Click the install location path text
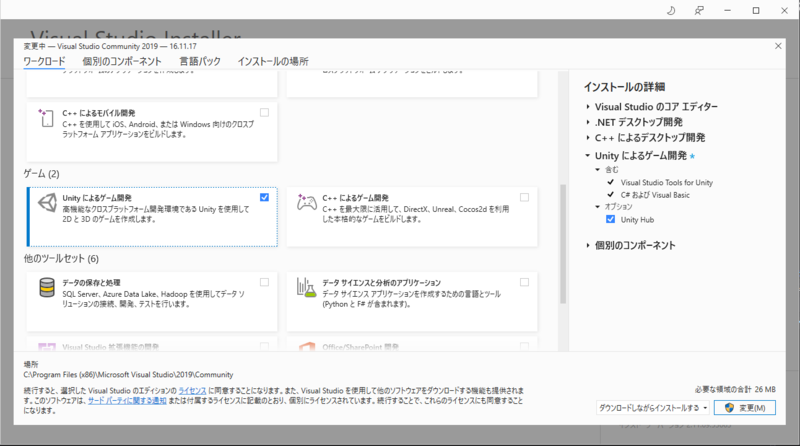Screen dimensions: 800x446 coord(128,375)
